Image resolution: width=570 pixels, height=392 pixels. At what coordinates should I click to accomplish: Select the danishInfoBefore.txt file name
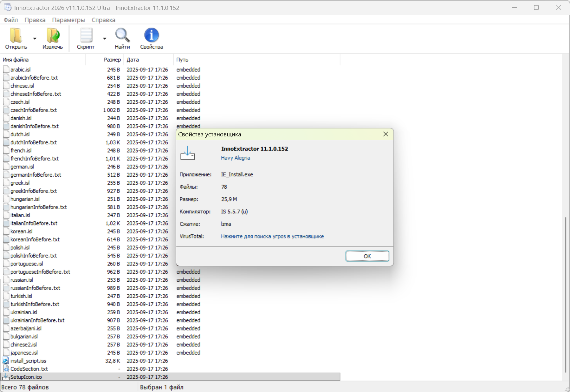tap(35, 126)
